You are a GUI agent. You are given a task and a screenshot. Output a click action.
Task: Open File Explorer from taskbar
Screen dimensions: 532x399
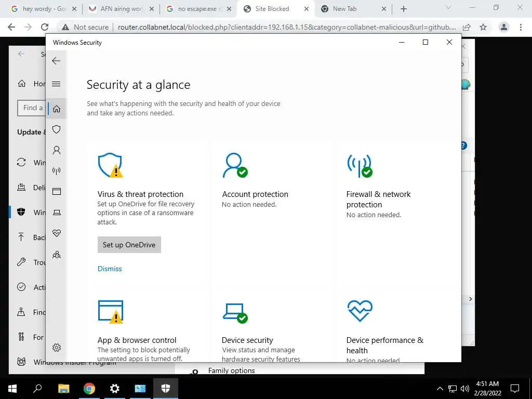(63, 389)
